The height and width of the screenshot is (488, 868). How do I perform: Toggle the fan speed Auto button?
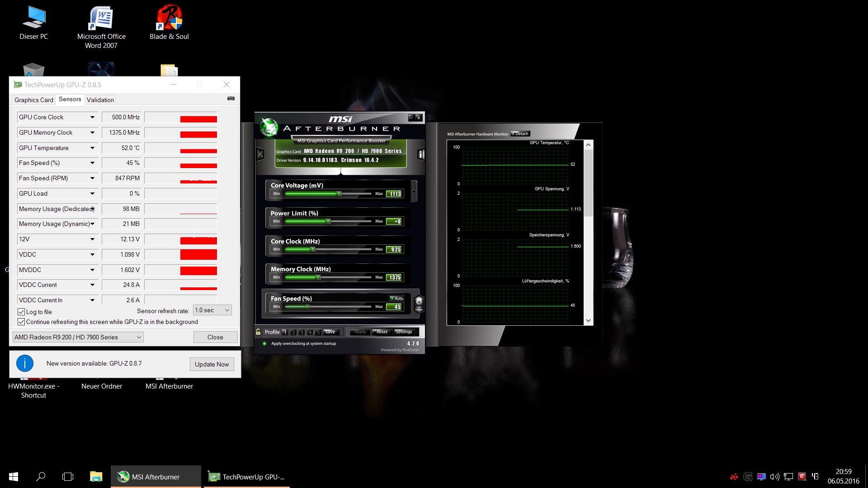396,298
